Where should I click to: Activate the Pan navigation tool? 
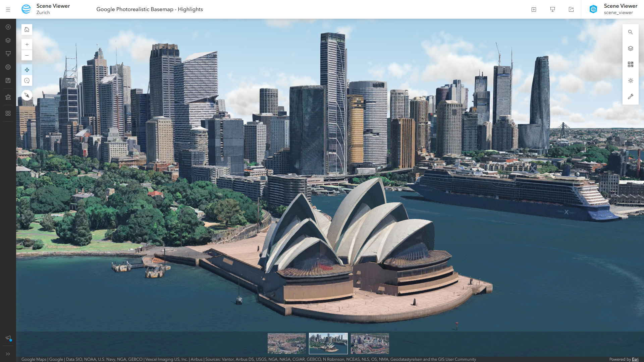pyautogui.click(x=27, y=70)
